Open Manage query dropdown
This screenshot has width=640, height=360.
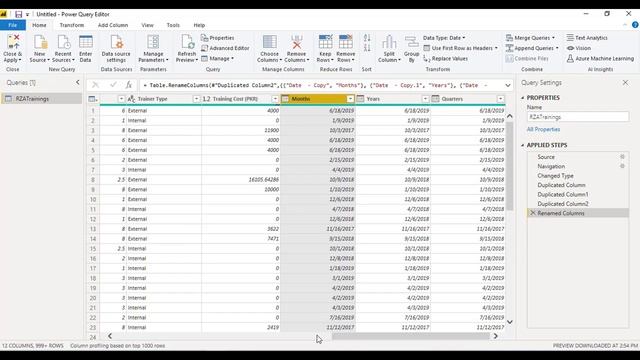(218, 59)
